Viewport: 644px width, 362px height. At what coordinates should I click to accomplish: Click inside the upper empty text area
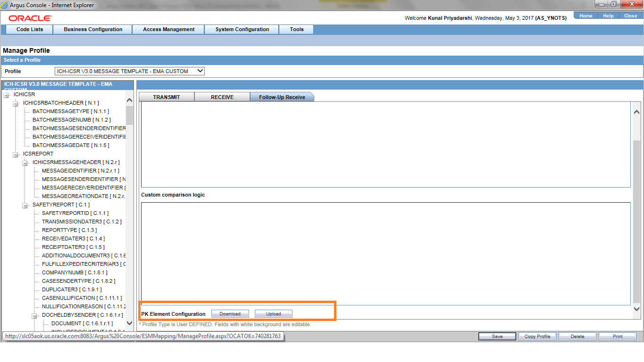[x=385, y=145]
